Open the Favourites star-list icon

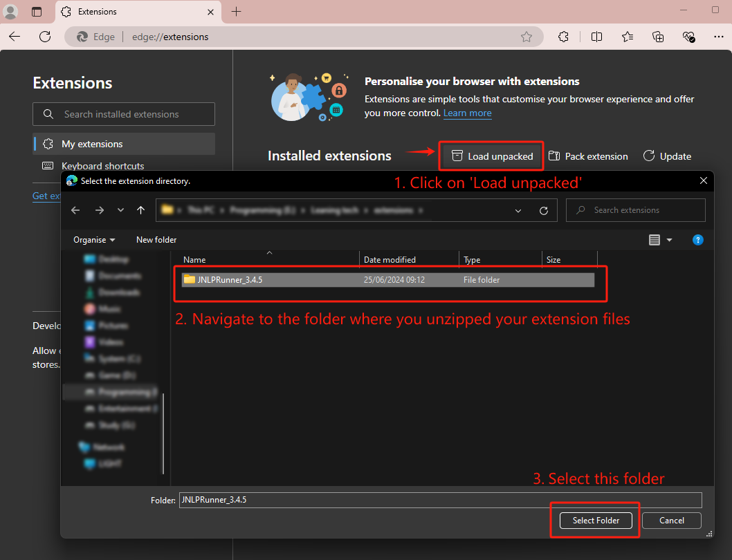(x=628, y=37)
